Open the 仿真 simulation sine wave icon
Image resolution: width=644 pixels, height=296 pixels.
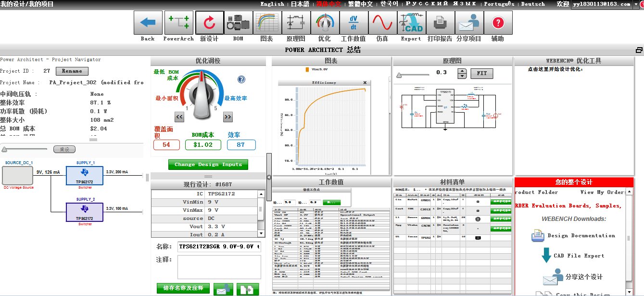click(x=382, y=23)
